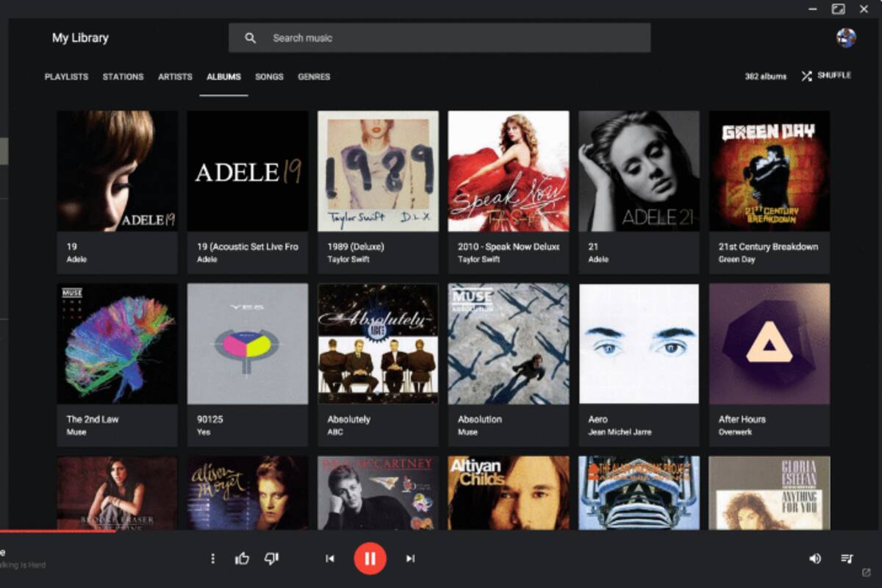Open the Adele 19 album cover

pyautogui.click(x=117, y=171)
